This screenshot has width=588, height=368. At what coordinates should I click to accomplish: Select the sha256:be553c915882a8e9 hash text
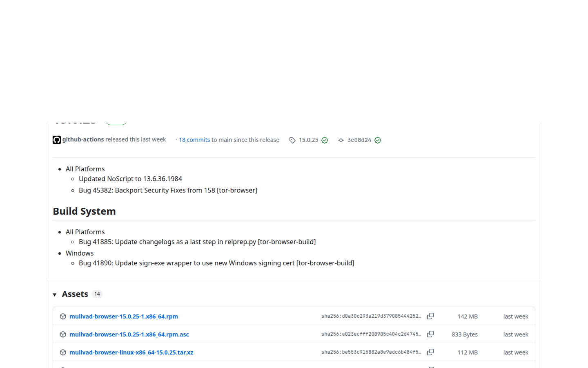coord(371,352)
